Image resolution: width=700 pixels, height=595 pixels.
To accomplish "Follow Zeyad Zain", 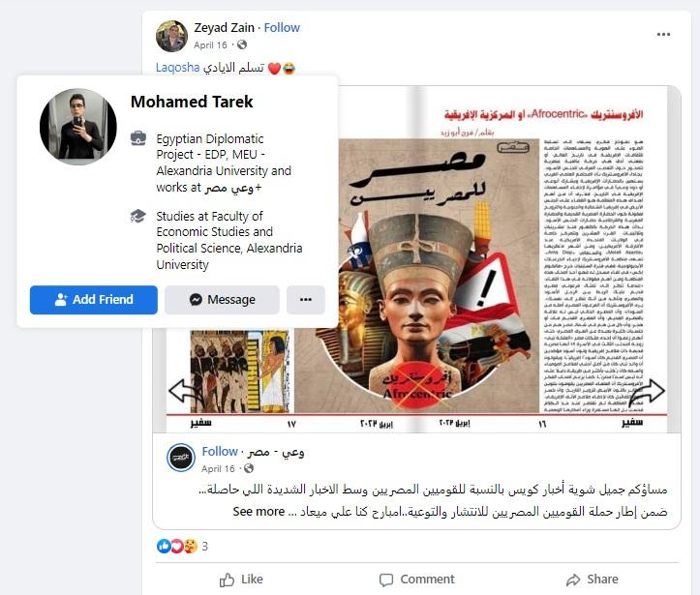I will tap(282, 28).
